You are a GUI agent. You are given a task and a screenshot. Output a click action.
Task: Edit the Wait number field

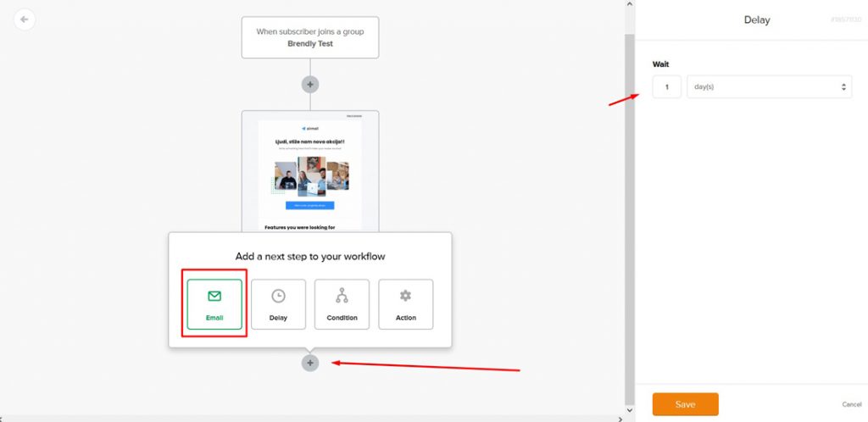(x=666, y=86)
